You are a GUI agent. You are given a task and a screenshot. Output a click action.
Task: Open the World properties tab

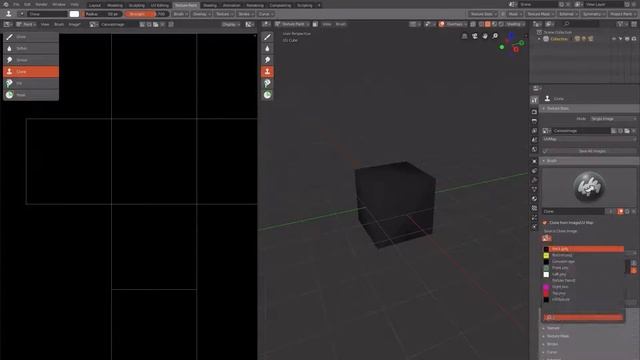point(534,149)
